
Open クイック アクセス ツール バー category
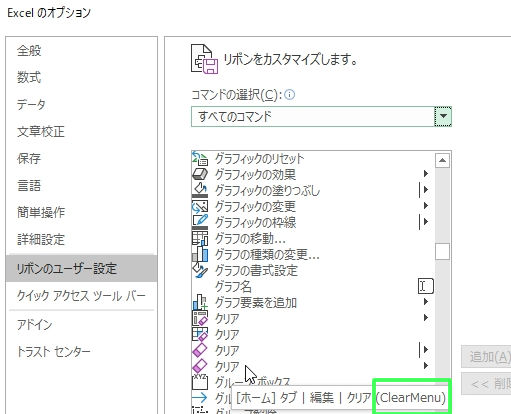coord(81,296)
